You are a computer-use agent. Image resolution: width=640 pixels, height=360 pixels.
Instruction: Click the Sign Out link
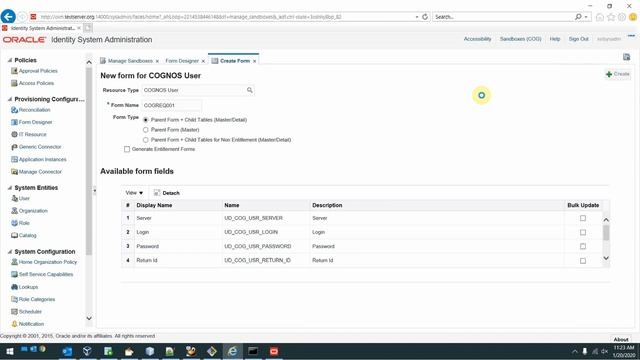coord(578,39)
